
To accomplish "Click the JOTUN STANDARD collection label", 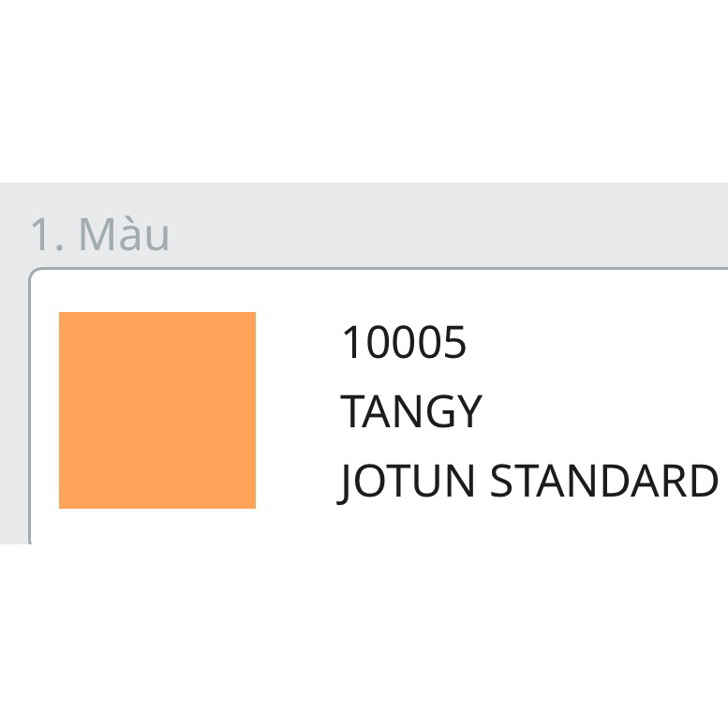I will [x=528, y=481].
